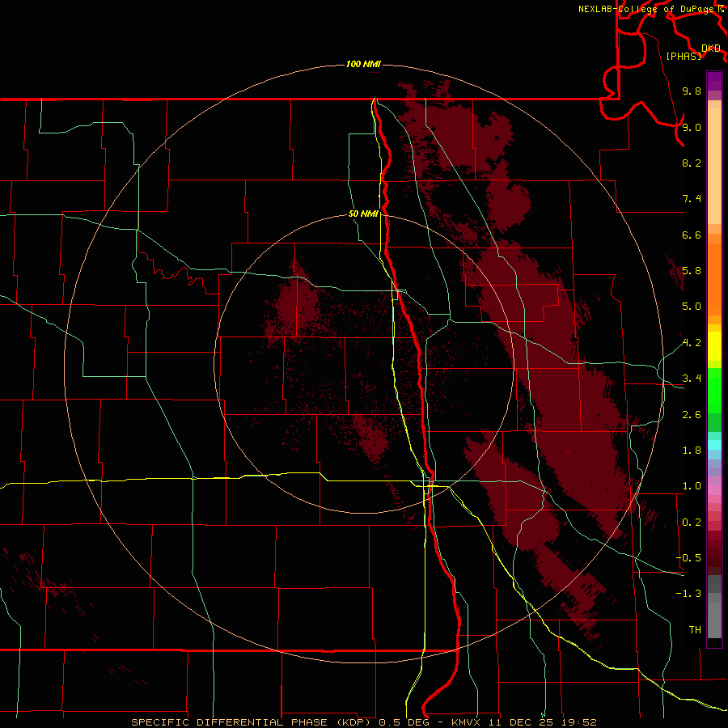This screenshot has height=728, width=728.
Task: Click the "[PHAS]" units label above the scale
Action: pyautogui.click(x=684, y=56)
